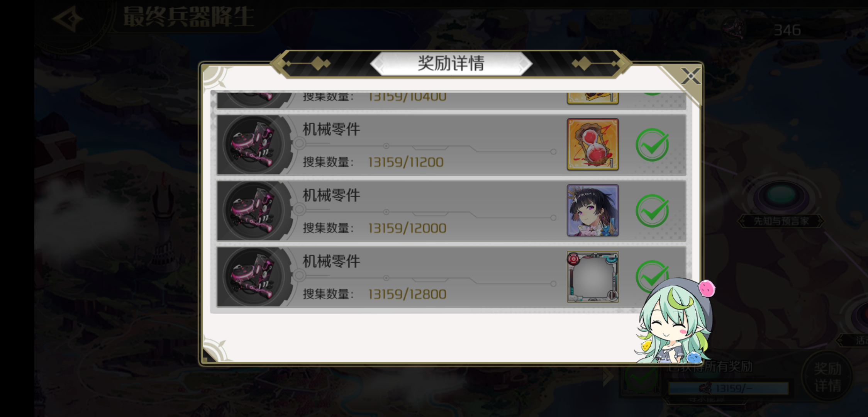This screenshot has width=868, height=417.
Task: Click green checkmark on the 11200 reward
Action: 652,145
